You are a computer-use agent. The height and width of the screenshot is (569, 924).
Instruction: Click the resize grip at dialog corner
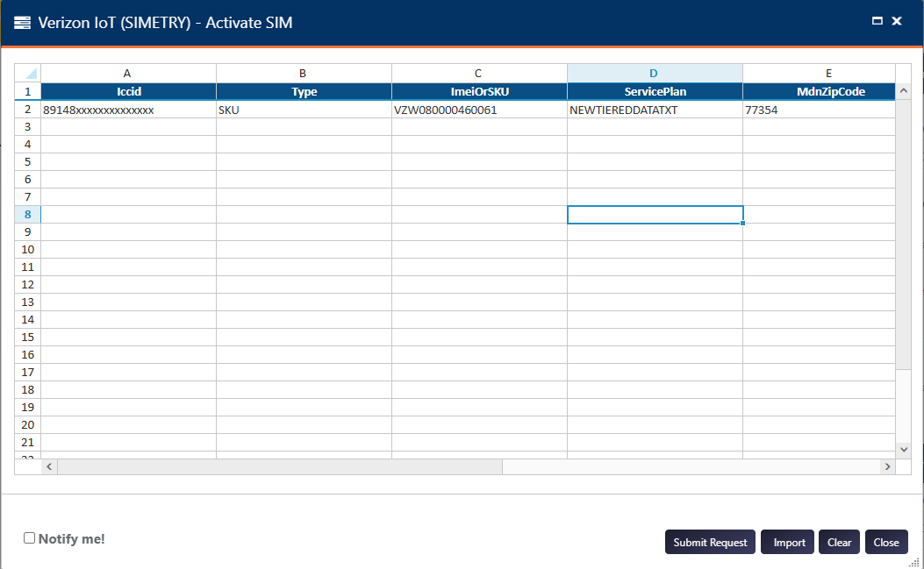coord(914,563)
